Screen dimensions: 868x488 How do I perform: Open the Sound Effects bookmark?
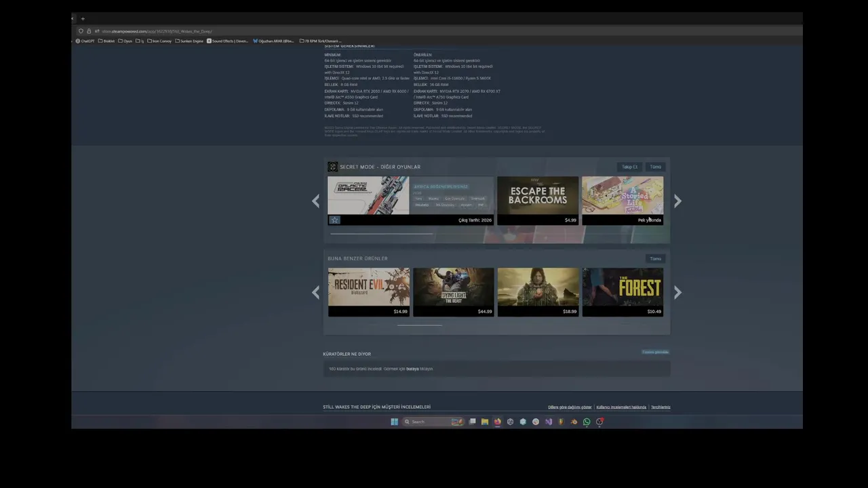tap(228, 41)
